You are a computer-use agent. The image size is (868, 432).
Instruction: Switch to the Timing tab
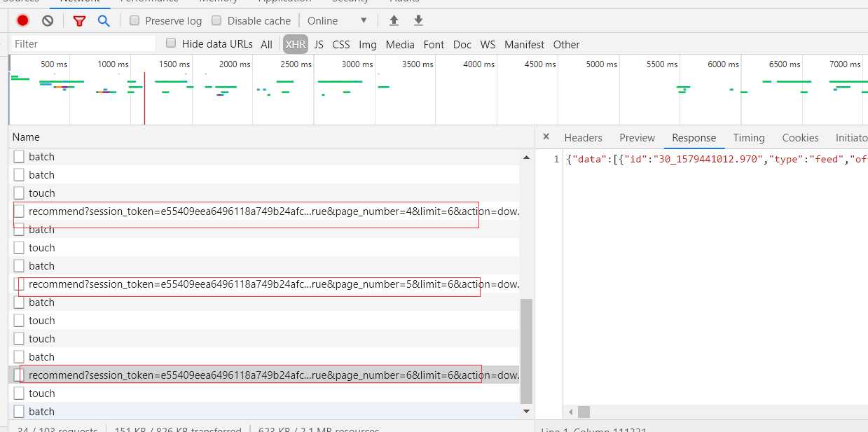point(749,138)
